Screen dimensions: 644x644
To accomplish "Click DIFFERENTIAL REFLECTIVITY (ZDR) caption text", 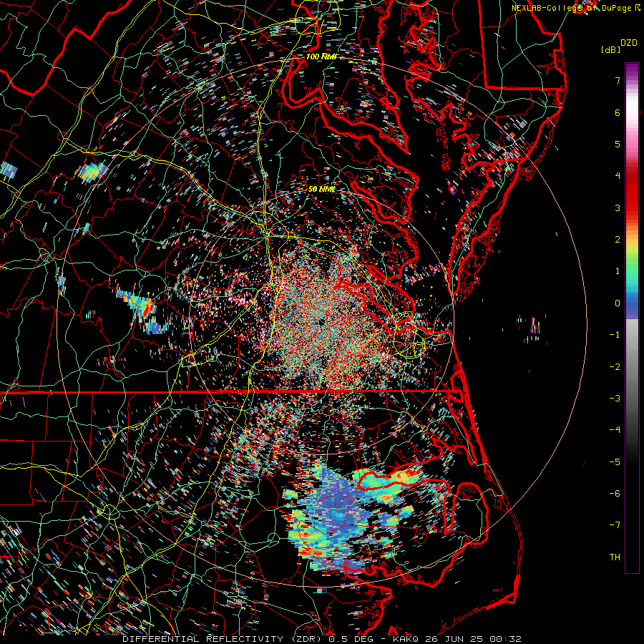I will (x=223, y=639).
